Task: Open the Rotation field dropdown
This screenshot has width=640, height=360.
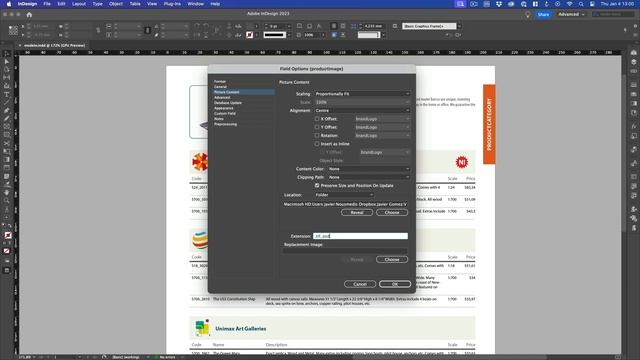Action: pos(382,135)
